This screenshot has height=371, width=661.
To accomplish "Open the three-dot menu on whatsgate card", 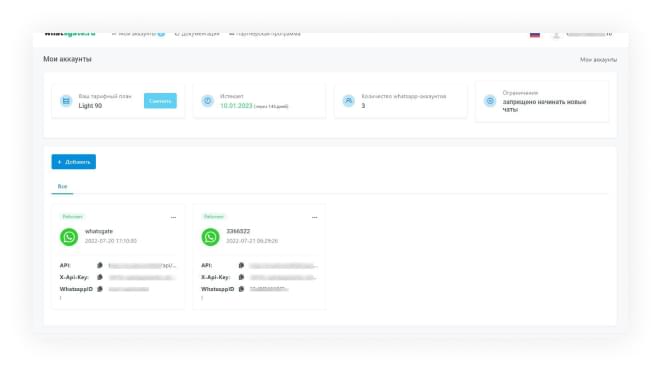I will coord(173,218).
